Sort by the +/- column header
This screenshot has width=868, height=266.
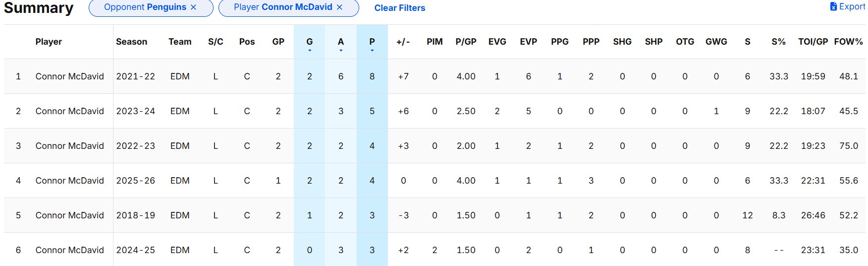pos(403,42)
